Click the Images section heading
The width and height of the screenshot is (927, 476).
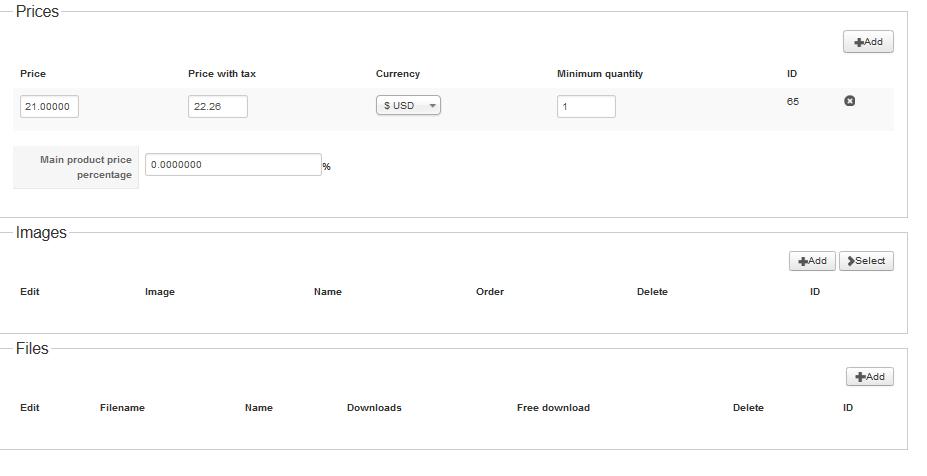tap(41, 233)
